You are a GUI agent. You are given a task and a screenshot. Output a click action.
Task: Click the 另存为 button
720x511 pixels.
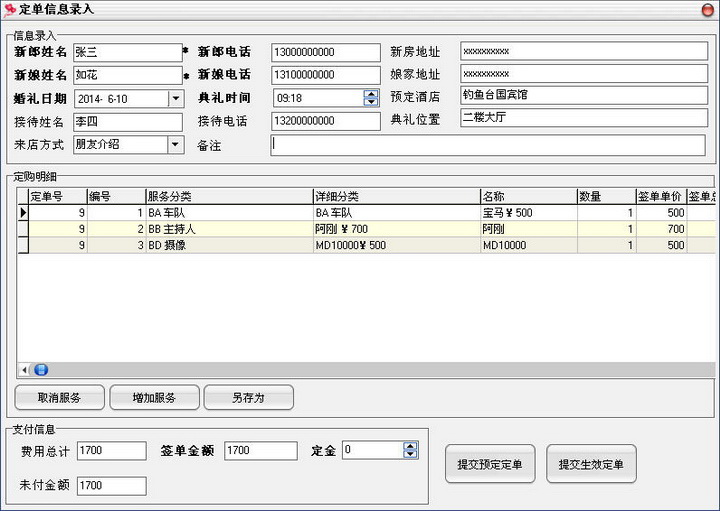click(x=248, y=397)
